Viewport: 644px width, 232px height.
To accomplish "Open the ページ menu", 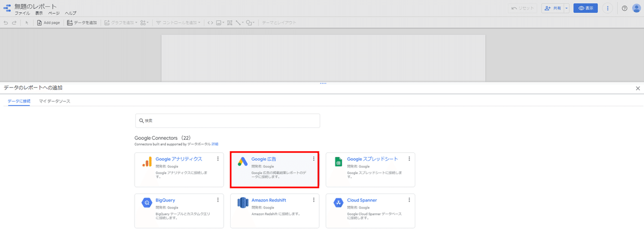I will (54, 12).
